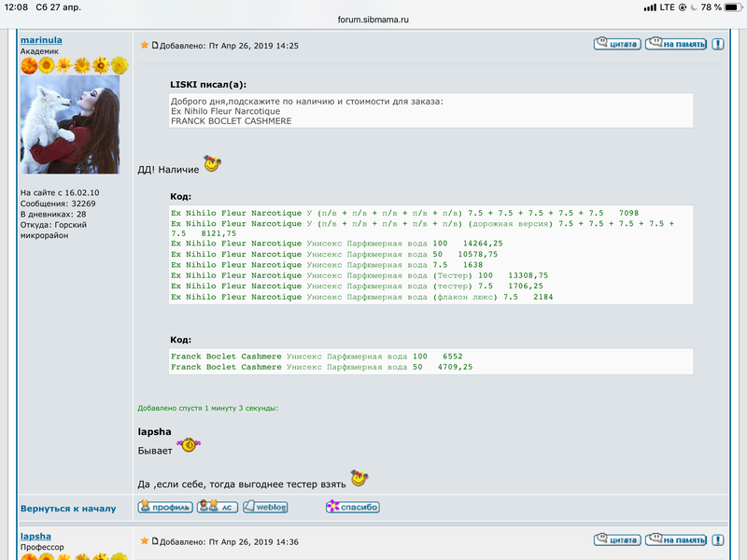The height and width of the screenshot is (560, 747).
Task: Send private message via 'лс' button
Action: coord(218,507)
